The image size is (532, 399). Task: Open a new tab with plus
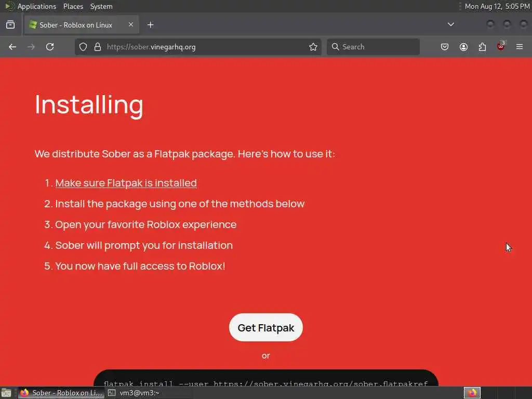(x=151, y=25)
